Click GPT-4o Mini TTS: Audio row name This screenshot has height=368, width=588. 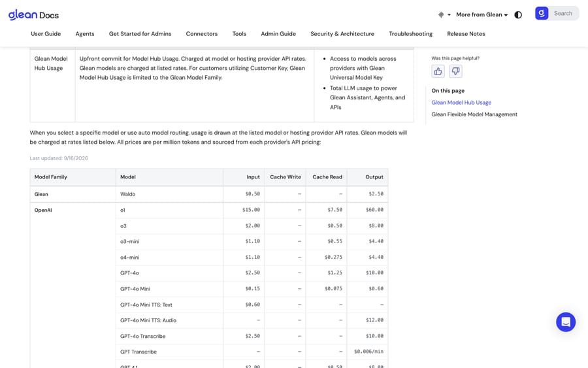click(148, 320)
